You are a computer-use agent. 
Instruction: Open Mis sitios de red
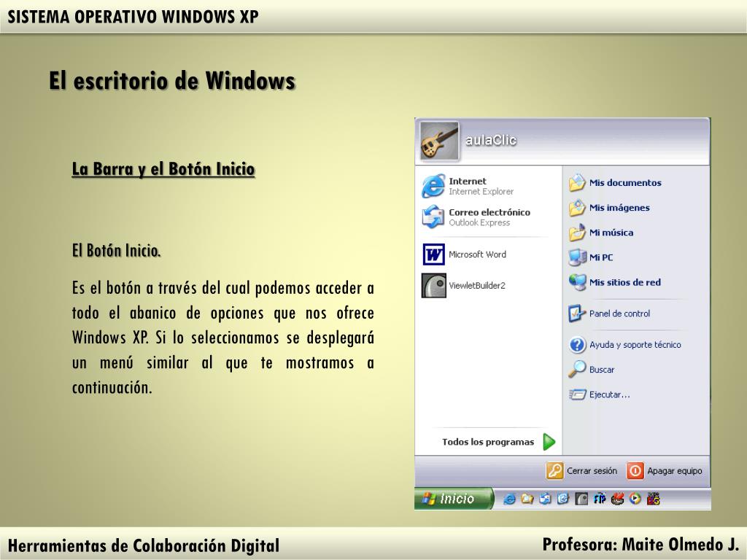(614, 282)
